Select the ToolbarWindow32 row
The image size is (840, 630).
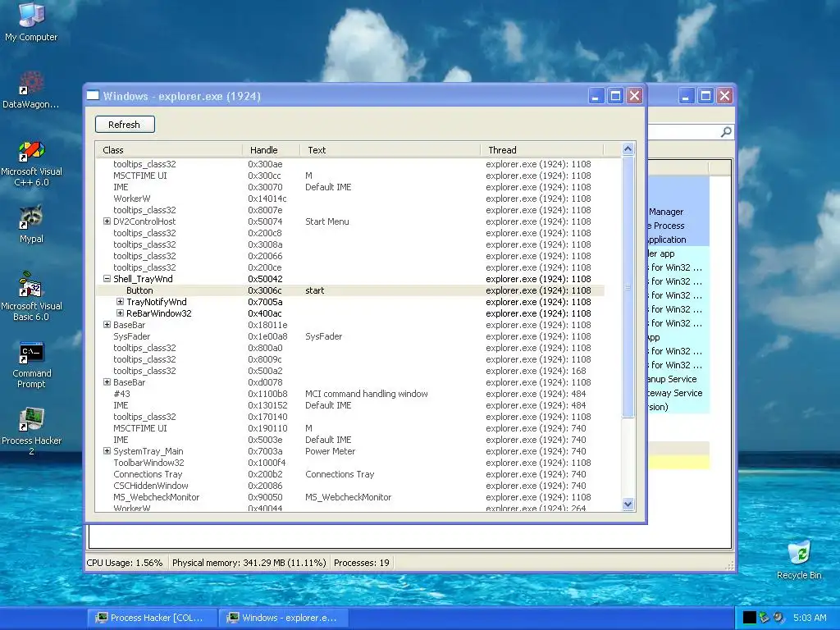[x=350, y=463]
